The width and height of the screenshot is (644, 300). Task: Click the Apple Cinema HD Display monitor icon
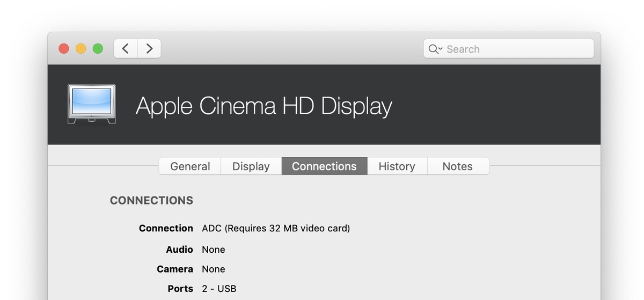point(91,104)
